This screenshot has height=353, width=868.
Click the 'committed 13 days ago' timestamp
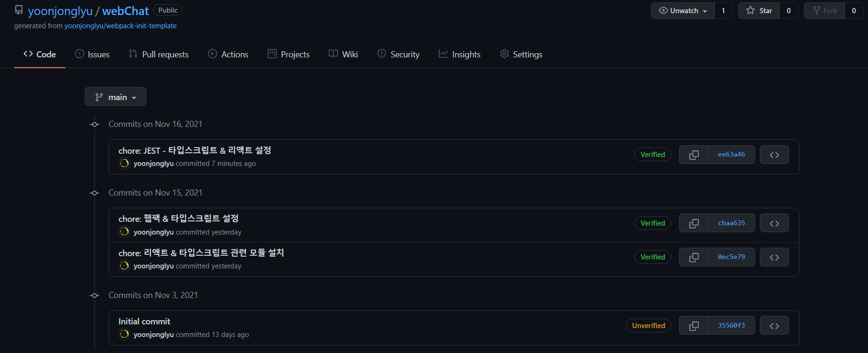213,335
